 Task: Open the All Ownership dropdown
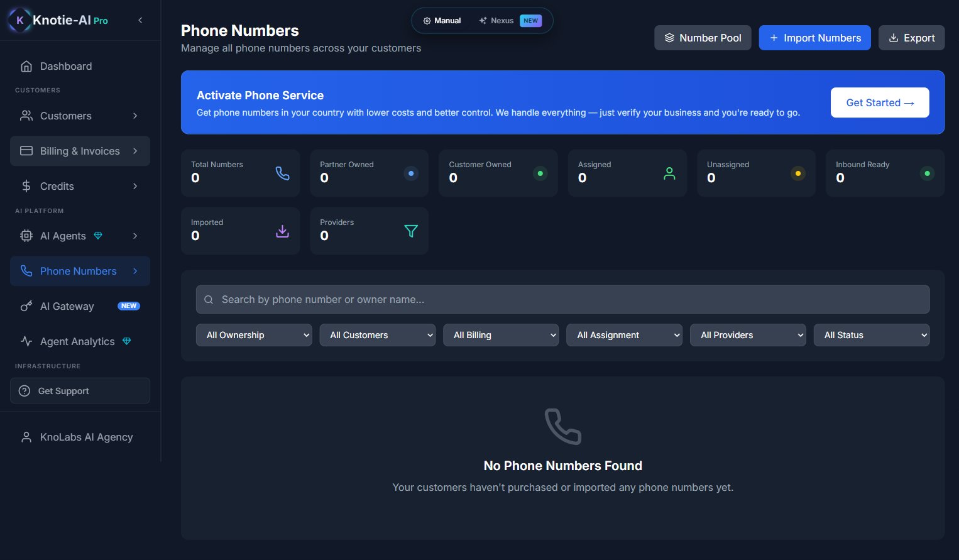(x=255, y=335)
